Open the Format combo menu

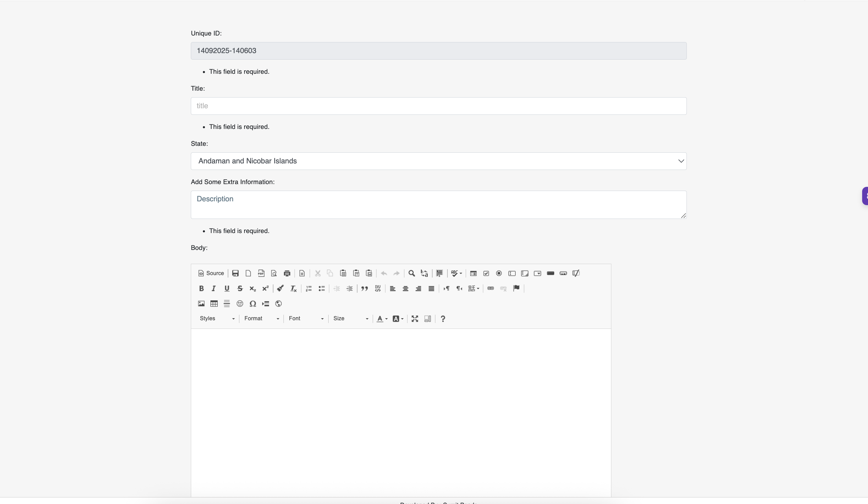(x=261, y=319)
